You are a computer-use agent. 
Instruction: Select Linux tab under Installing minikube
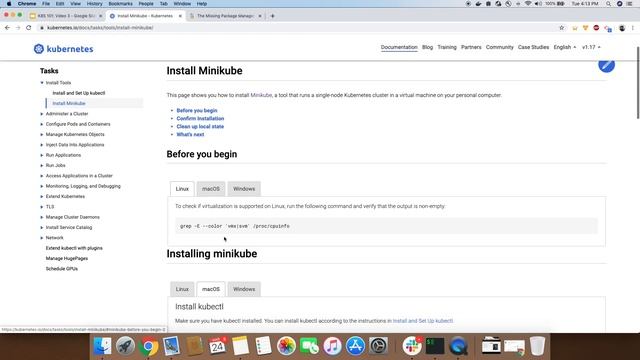[x=182, y=289]
